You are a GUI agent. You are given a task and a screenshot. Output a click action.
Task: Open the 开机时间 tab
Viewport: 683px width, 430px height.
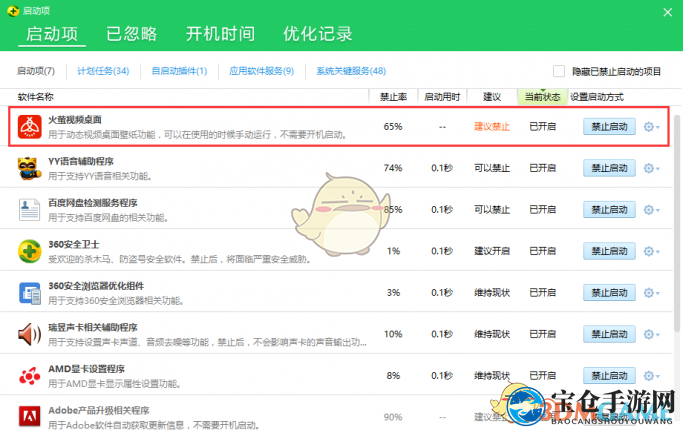pyautogui.click(x=220, y=34)
